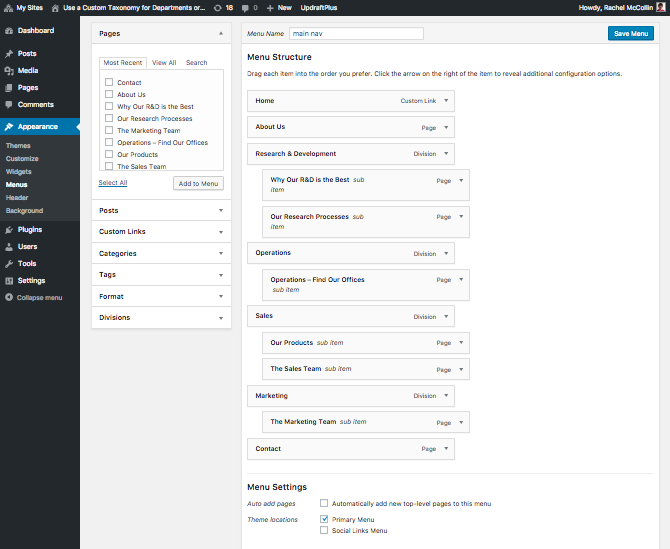Expand Contact menu item options

pyautogui.click(x=446, y=449)
